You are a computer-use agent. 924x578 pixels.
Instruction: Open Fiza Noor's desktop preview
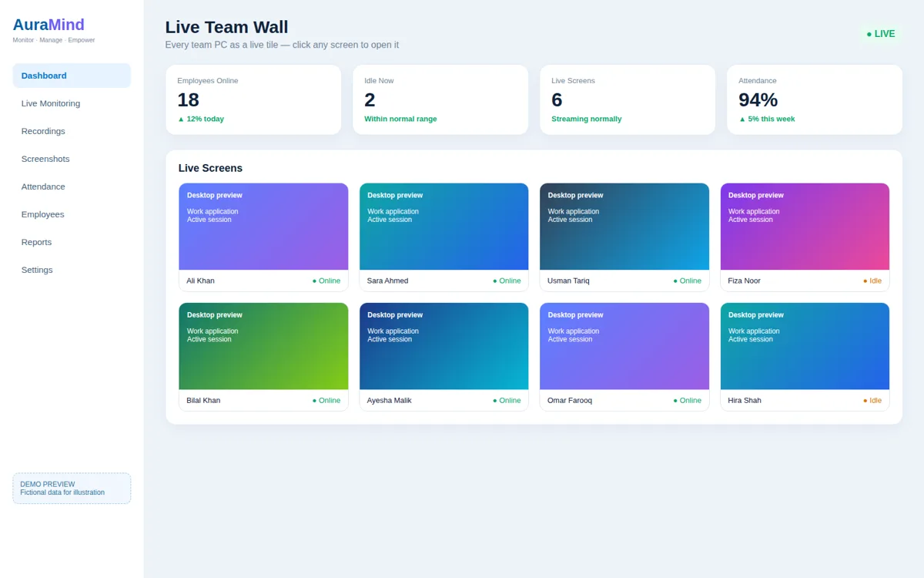coord(805,227)
